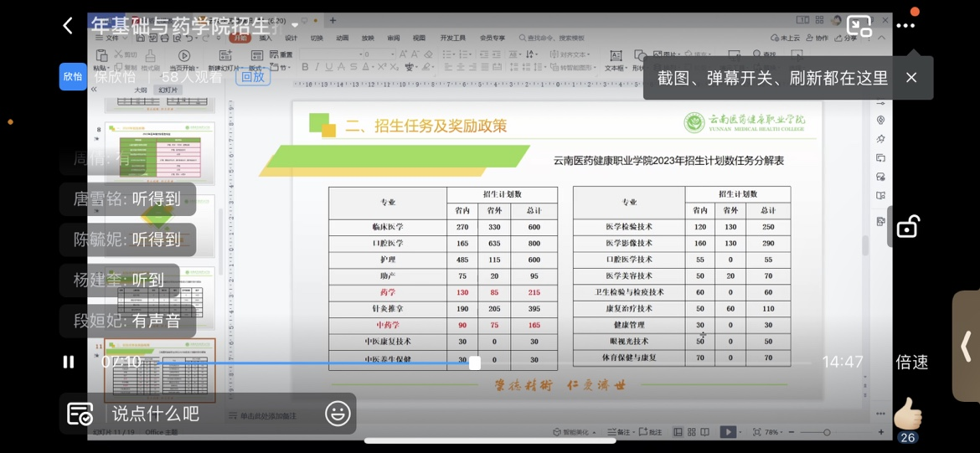Screen dimensions: 980x453
Task: Open the emoji smiley picker
Action: point(338,413)
